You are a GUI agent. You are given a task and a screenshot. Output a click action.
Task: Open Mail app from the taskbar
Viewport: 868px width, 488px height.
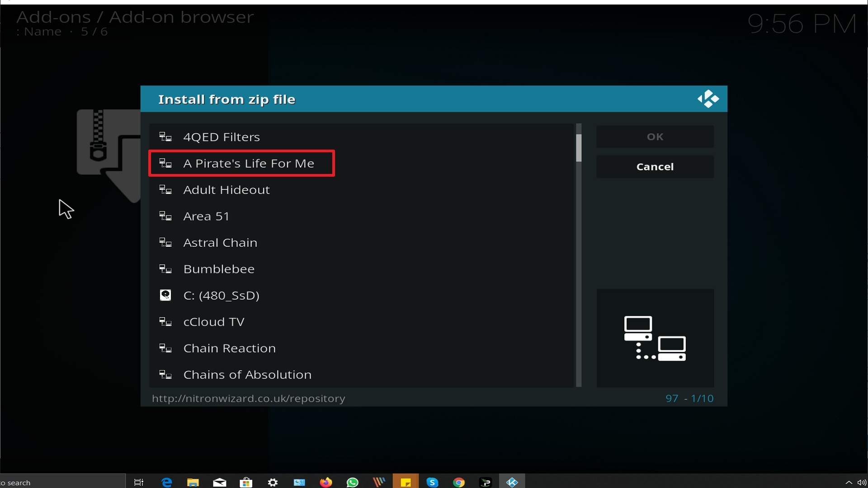(220, 482)
